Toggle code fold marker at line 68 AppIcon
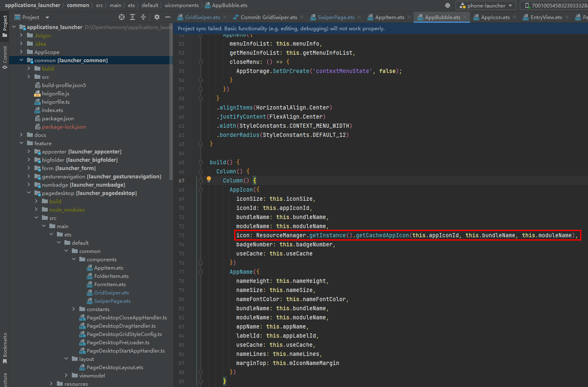588x387 pixels. (x=201, y=190)
